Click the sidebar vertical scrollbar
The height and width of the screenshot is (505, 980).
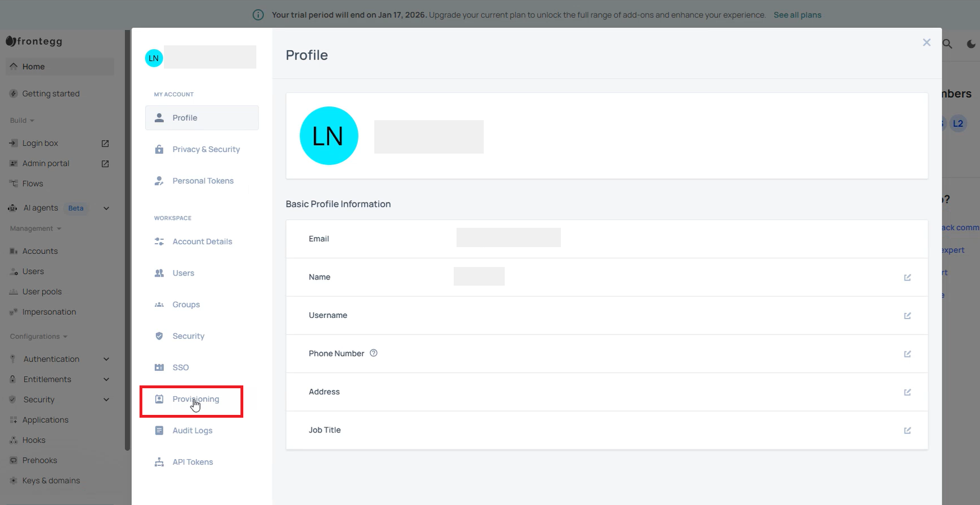(127, 241)
